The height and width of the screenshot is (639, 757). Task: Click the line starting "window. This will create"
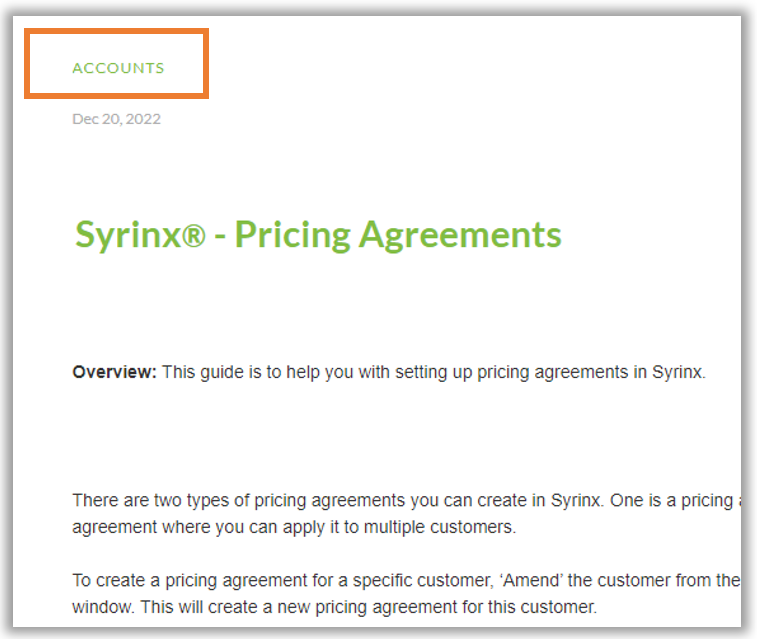[x=336, y=607]
